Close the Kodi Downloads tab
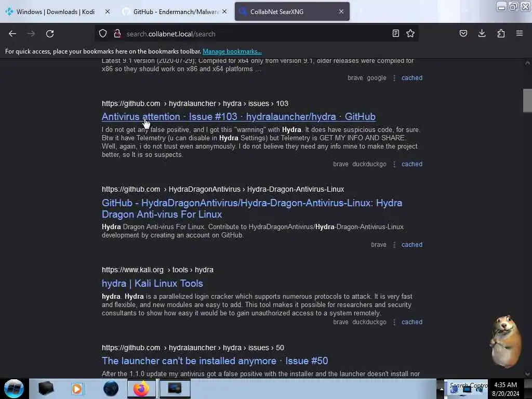Screen dimensions: 532x399 [108, 11]
